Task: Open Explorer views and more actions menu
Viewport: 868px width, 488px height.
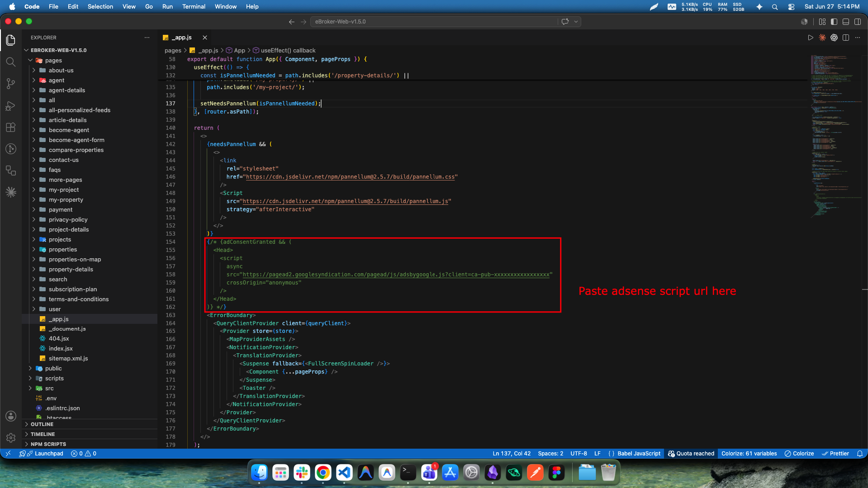Action: coord(147,38)
